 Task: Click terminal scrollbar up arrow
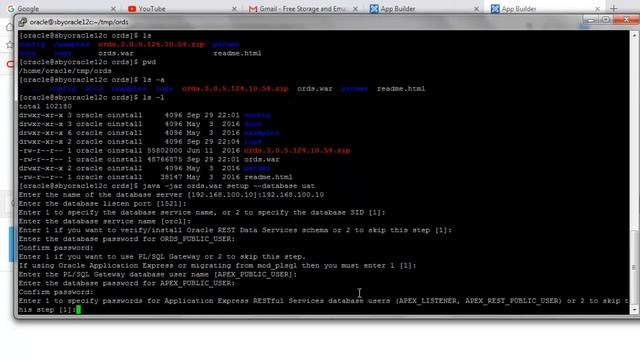pyautogui.click(x=634, y=36)
